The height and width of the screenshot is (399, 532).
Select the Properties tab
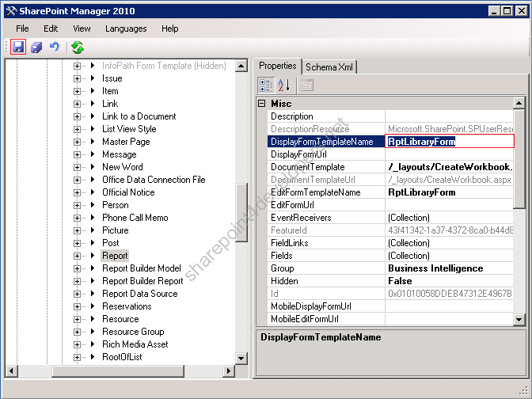(278, 66)
